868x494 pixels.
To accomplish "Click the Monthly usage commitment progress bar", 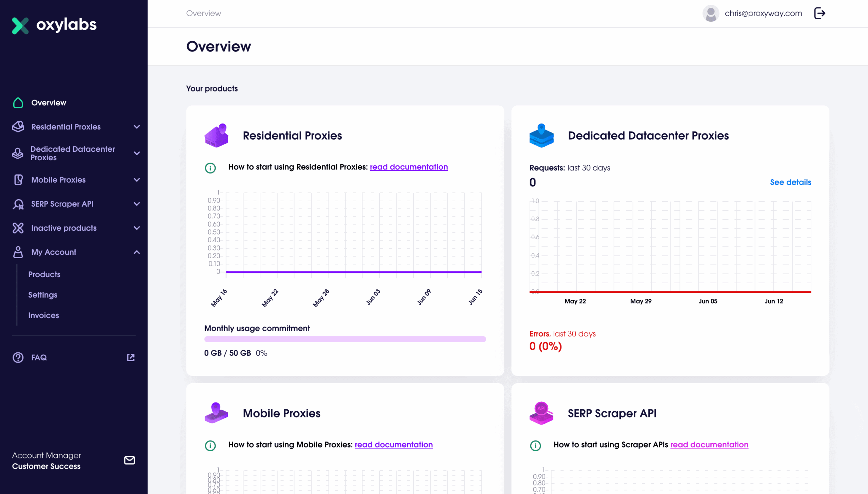I will tap(345, 339).
